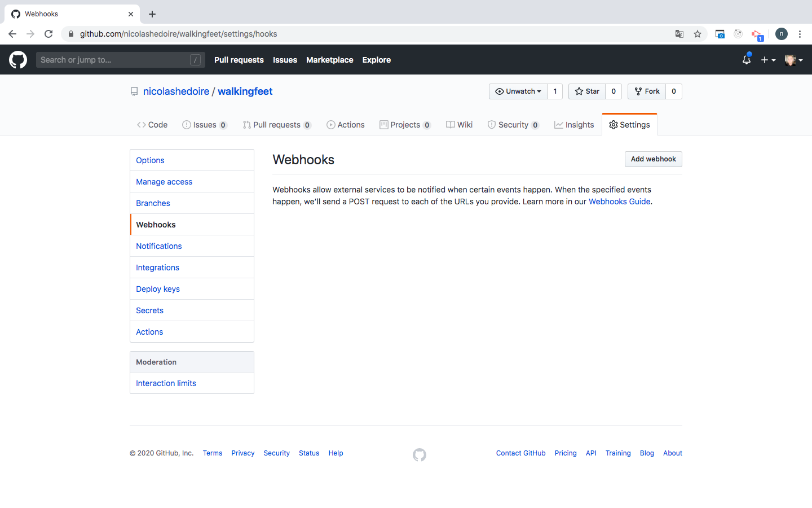The width and height of the screenshot is (812, 508).
Task: Open the Wiki tab
Action: click(x=460, y=125)
